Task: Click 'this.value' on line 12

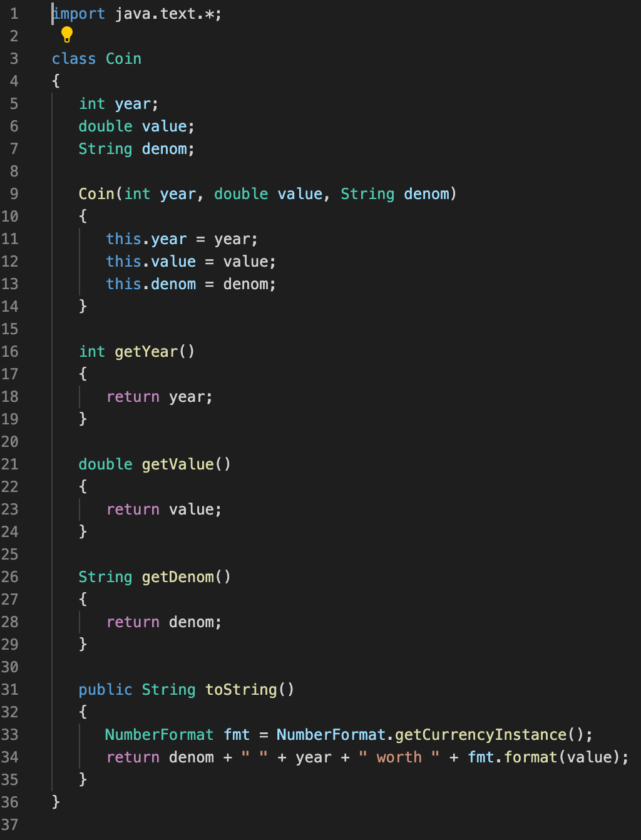Action: [151, 262]
